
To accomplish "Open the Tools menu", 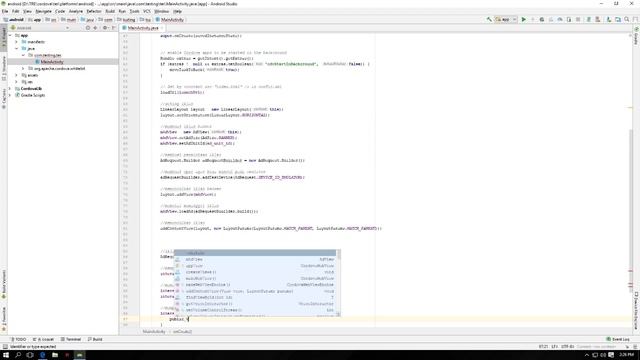I will [x=134, y=11].
